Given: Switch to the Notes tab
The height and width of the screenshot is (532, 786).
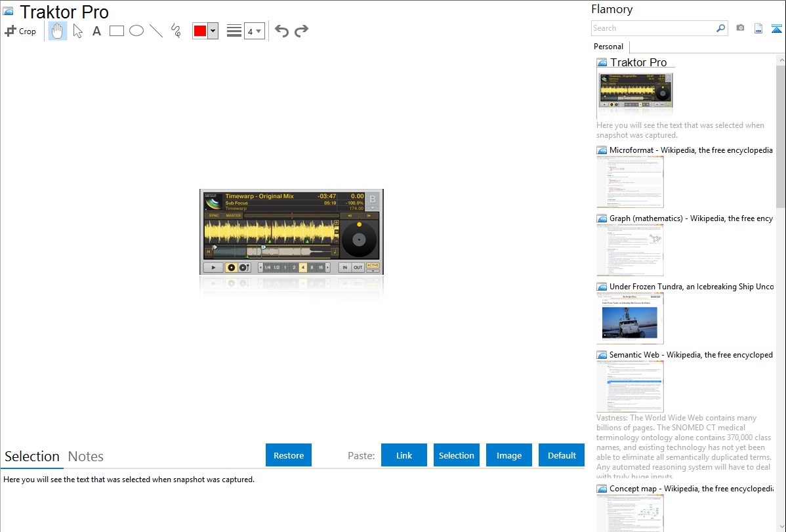Looking at the screenshot, I should coord(86,457).
